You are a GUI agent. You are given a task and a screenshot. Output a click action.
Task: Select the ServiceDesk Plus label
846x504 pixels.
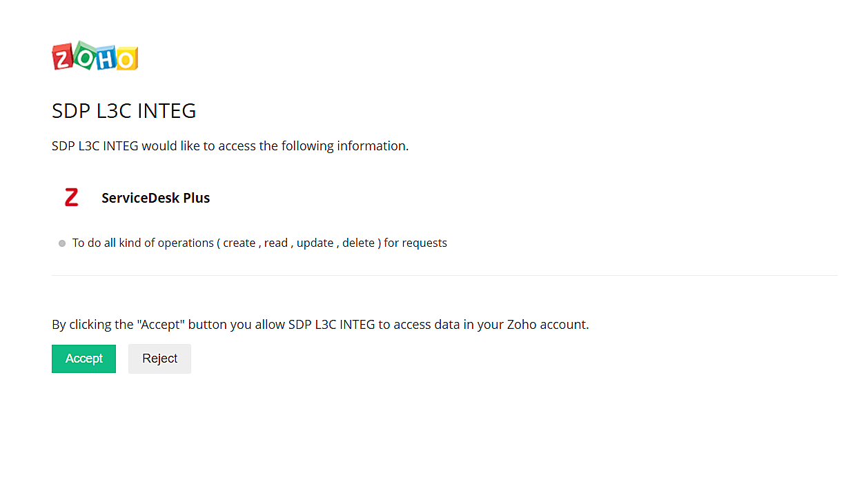155,198
